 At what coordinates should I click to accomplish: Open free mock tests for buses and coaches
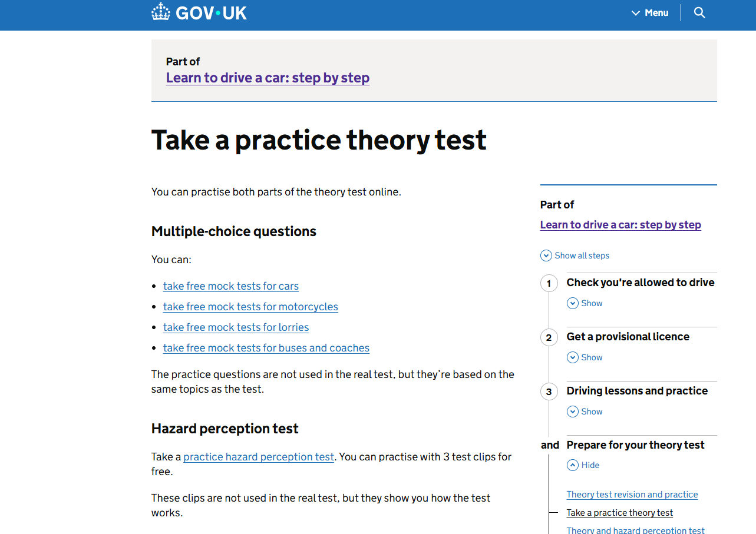pos(266,348)
